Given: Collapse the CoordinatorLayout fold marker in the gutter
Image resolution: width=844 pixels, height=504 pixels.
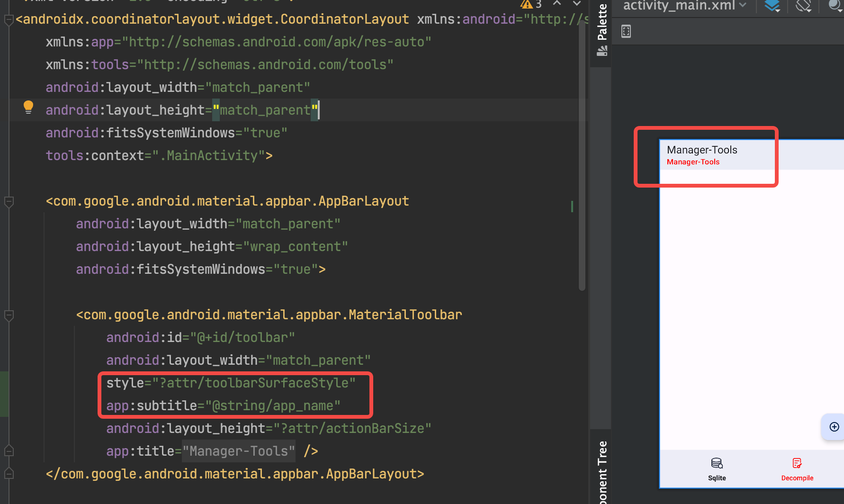Looking at the screenshot, I should (x=9, y=19).
